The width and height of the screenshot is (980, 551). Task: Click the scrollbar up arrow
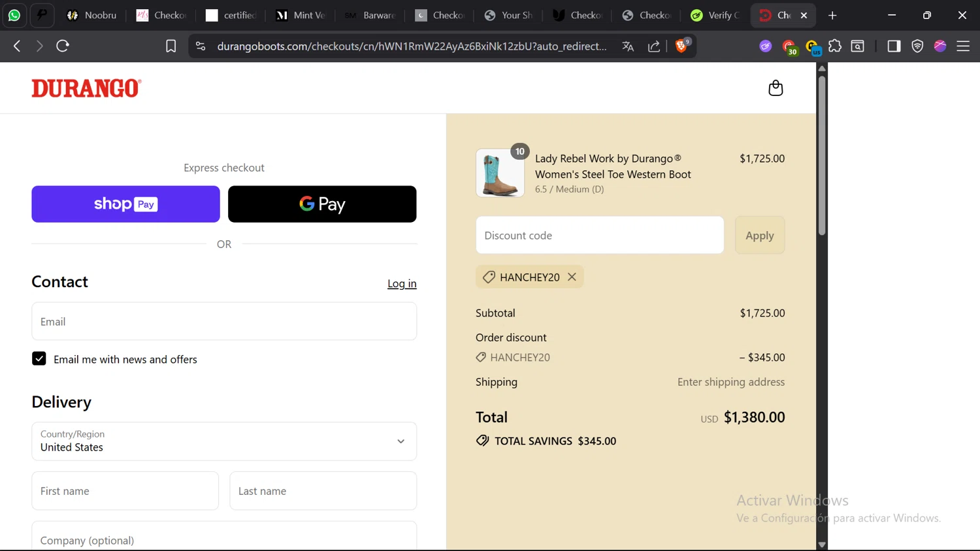tap(822, 68)
